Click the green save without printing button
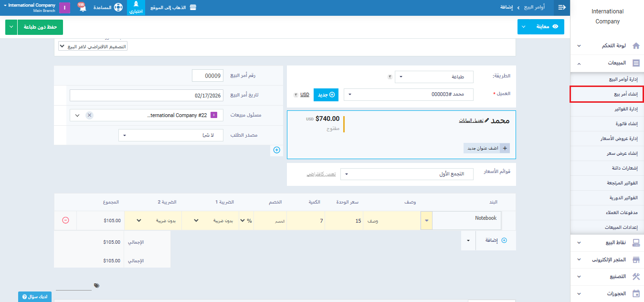Screen dimensions: 644x302 40,27
